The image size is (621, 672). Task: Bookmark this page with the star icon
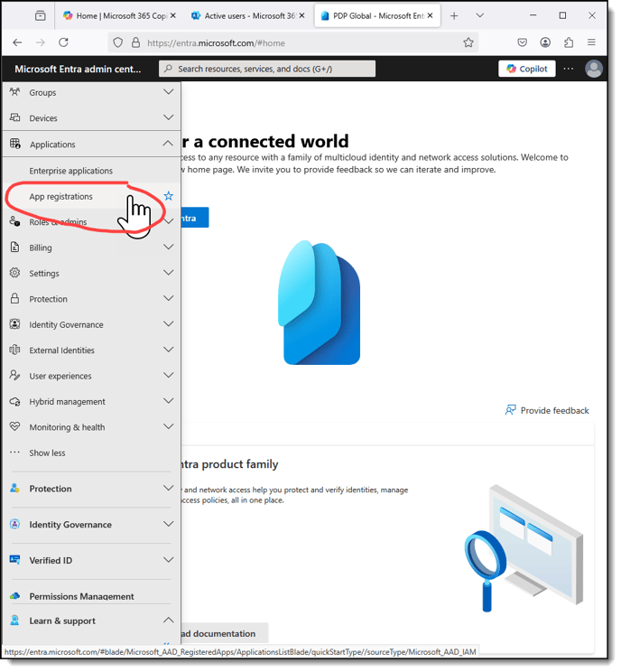pyautogui.click(x=468, y=42)
